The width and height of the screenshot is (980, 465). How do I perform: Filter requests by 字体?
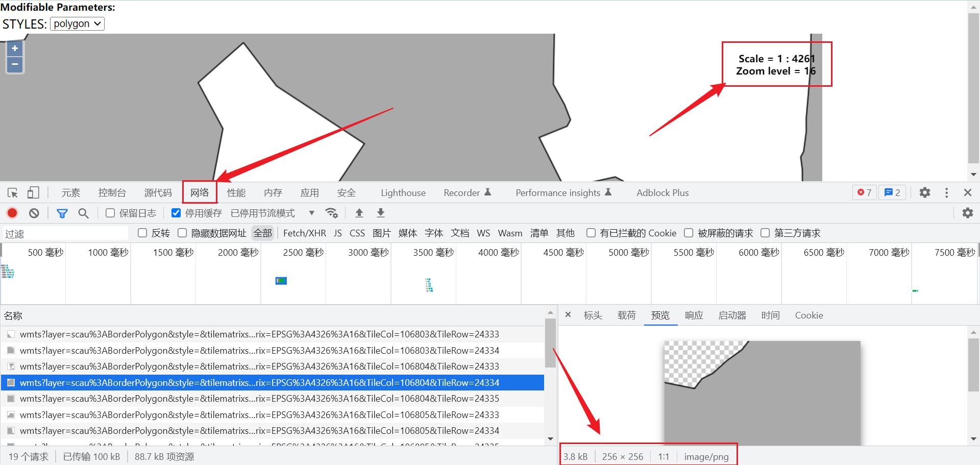(434, 233)
